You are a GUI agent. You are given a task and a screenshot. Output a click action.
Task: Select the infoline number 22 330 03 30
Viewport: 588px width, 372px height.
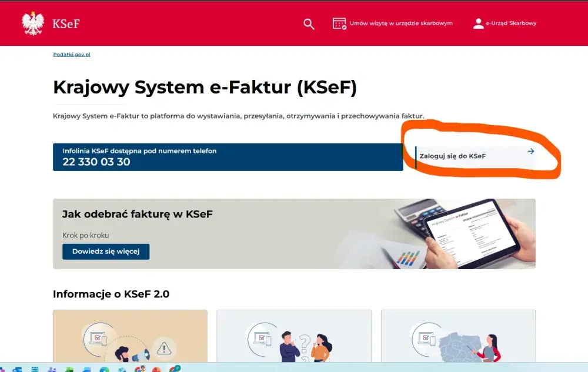[x=96, y=162]
